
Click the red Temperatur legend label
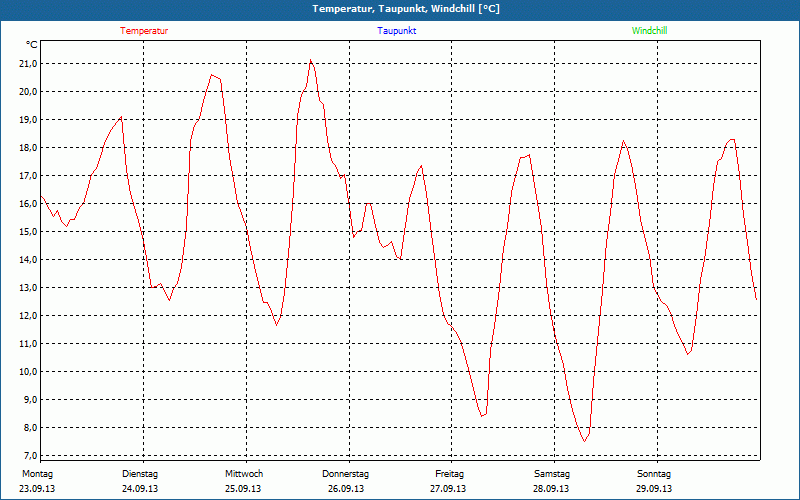point(144,31)
